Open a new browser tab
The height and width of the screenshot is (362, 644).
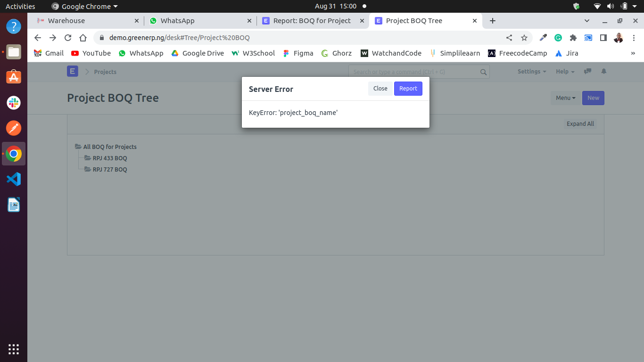[493, 21]
